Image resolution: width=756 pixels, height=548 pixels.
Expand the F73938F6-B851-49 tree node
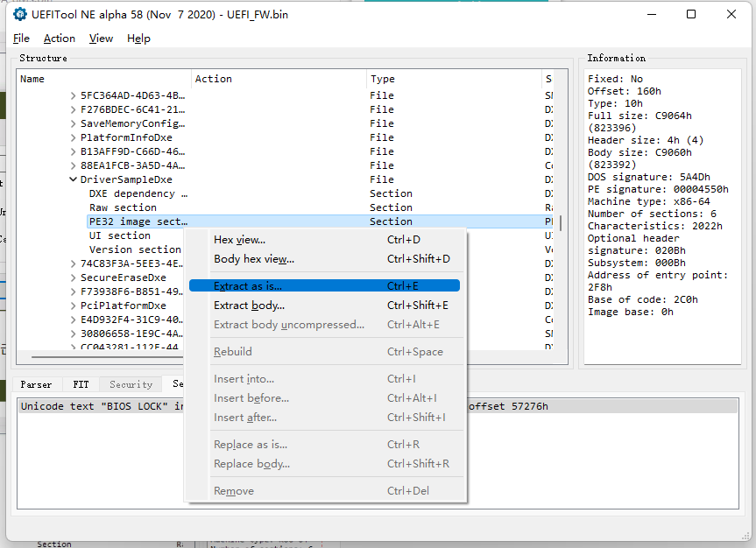click(x=73, y=292)
